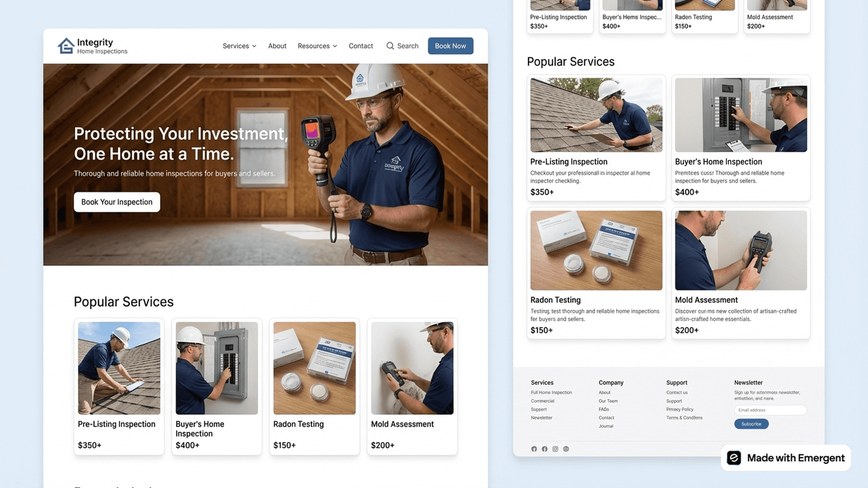Open the Privacy Policy link

(679, 409)
